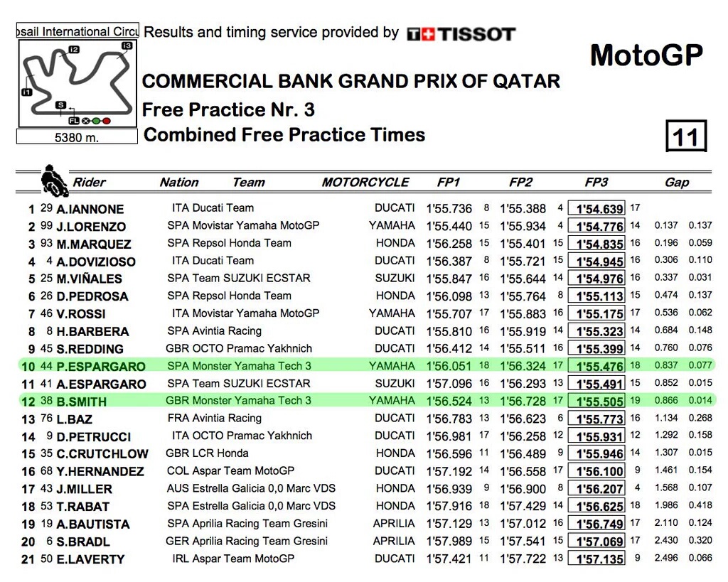Click the 5380 m. circuit length box

tap(77, 137)
